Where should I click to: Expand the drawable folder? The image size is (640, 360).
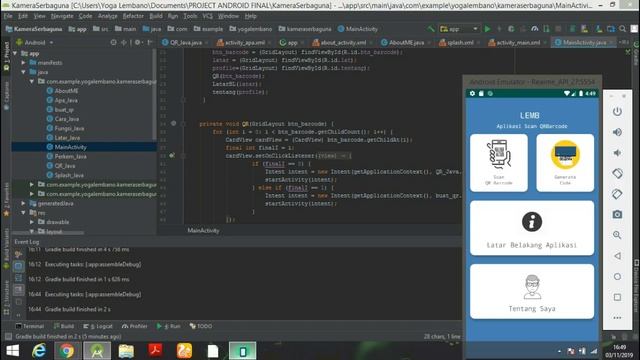coord(32,222)
